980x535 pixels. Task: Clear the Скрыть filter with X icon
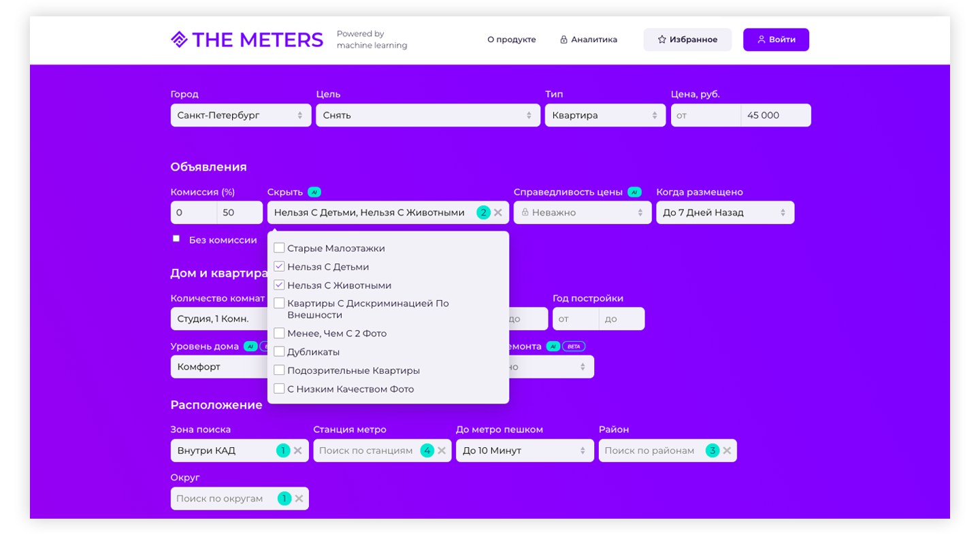498,212
